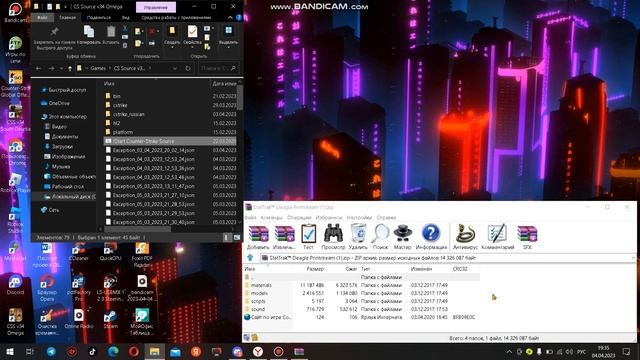Viewport: 640px width, 360px height.
Task: Open recent locations dropdown in Explorer navigation
Action: 61,69
